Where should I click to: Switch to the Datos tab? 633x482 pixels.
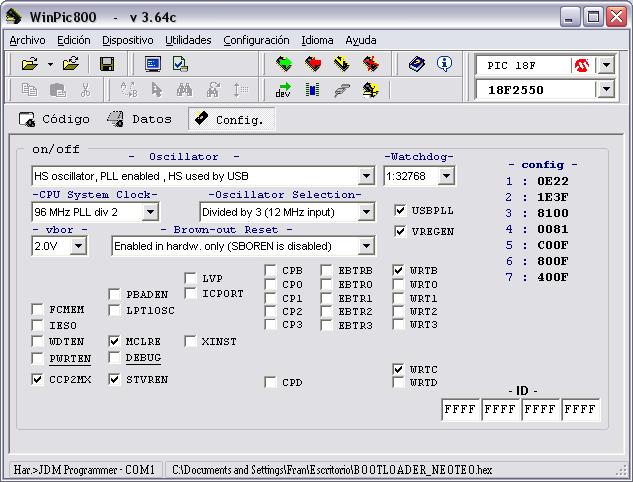coord(140,119)
